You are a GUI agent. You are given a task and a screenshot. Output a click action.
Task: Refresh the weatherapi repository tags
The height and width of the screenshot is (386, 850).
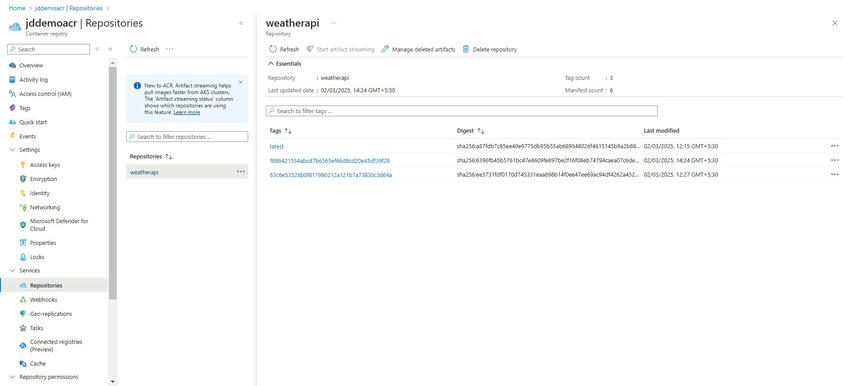pos(284,49)
